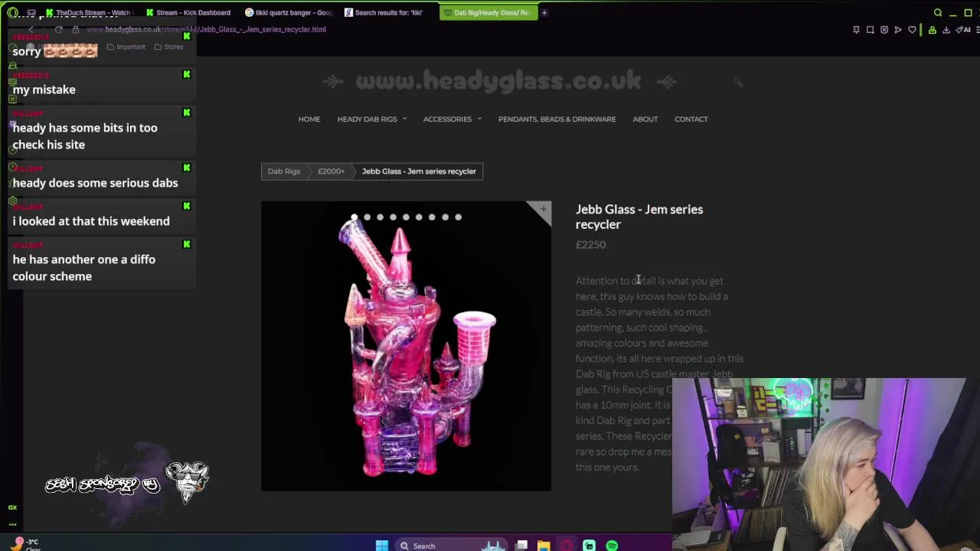
Task: Open the green profile account icon
Action: click(x=932, y=30)
